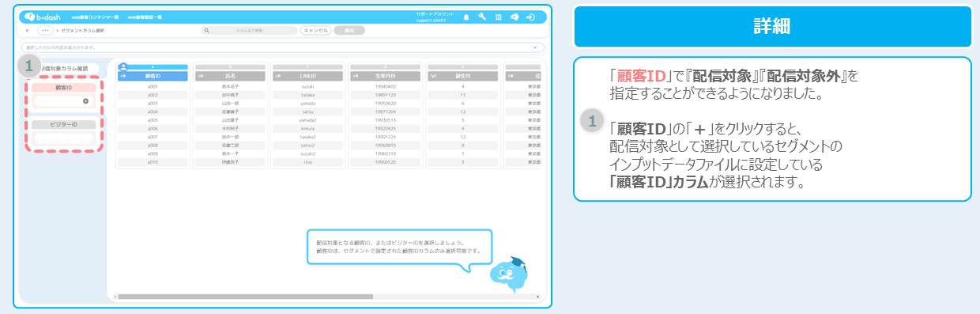
Task: Click the キャンセル button
Action: point(315,31)
